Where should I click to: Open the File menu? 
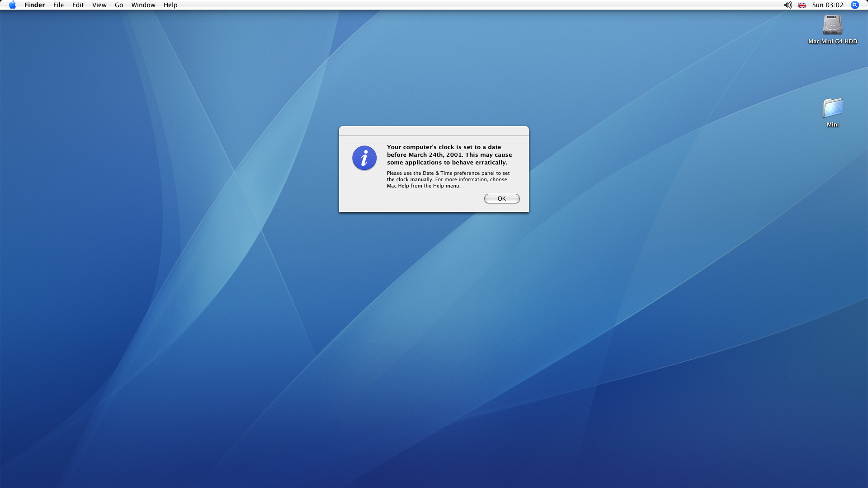click(x=58, y=5)
